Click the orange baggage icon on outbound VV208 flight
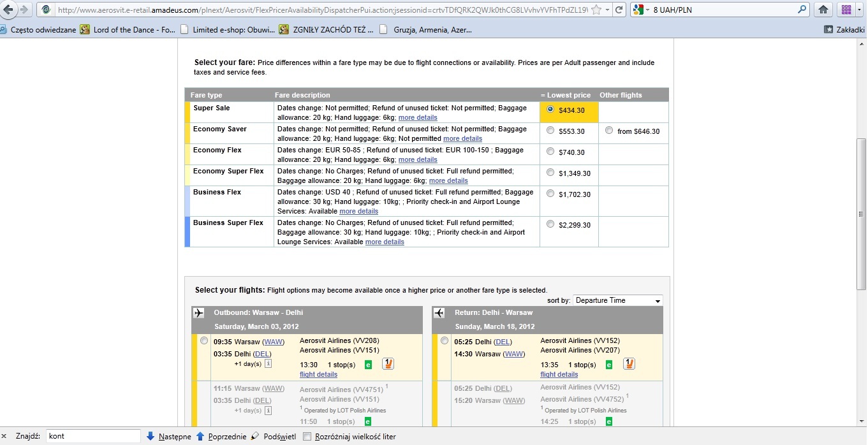 point(388,364)
